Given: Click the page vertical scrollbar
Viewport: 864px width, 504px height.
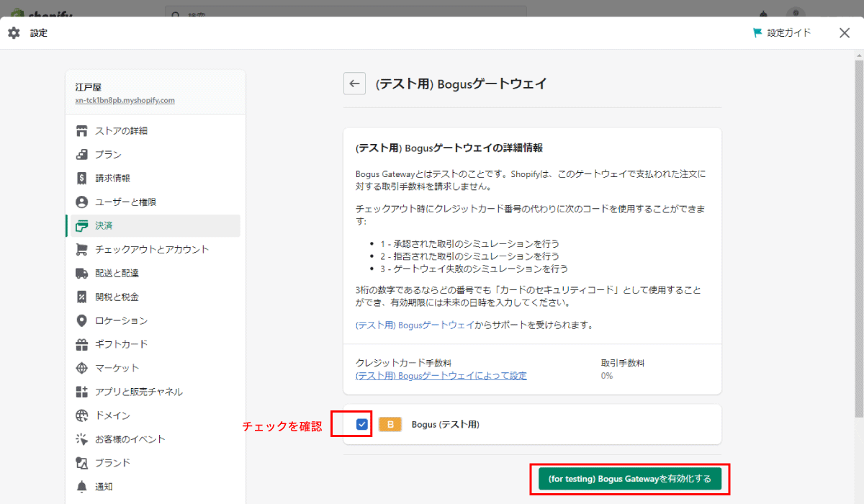Looking at the screenshot, I should (x=858, y=238).
